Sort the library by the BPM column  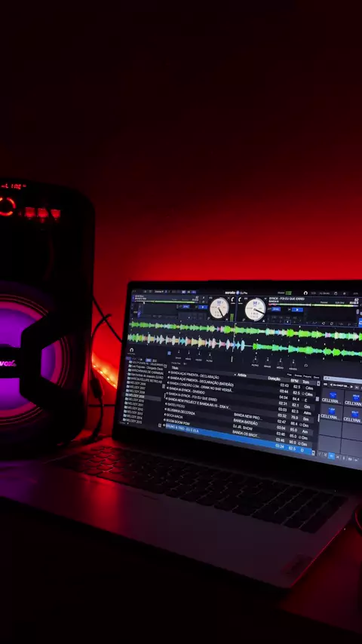tap(294, 380)
